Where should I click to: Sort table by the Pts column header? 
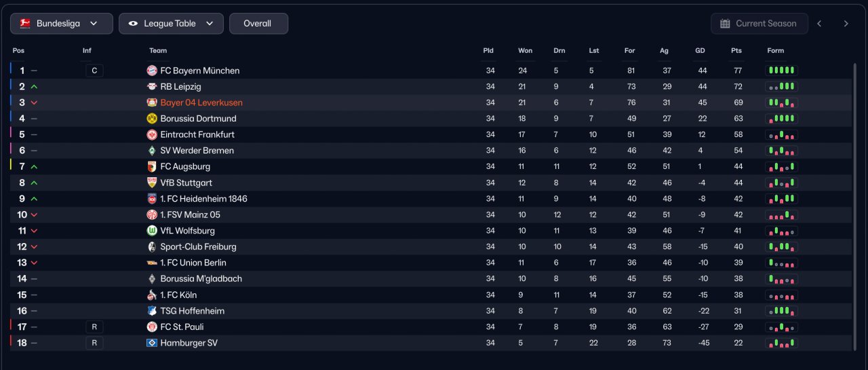pos(736,51)
